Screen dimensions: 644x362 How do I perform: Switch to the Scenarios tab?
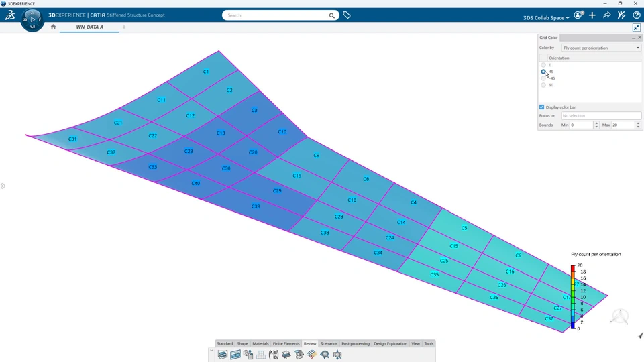(329, 343)
